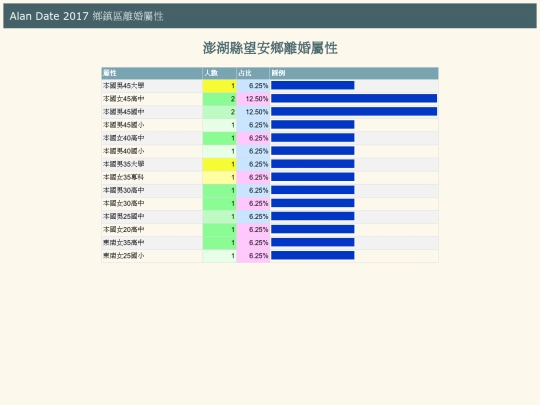
Task: Click 6.25% in the 本國男40國小 row
Action: coord(258,151)
